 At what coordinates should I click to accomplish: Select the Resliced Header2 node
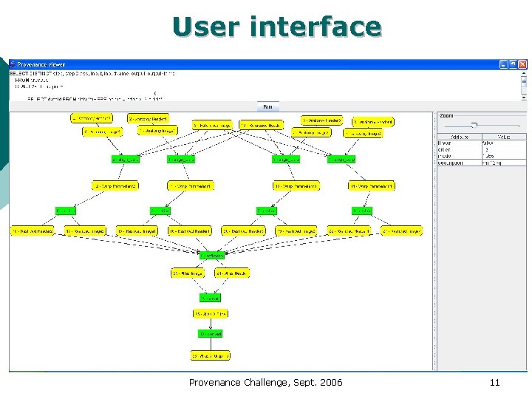[33, 231]
